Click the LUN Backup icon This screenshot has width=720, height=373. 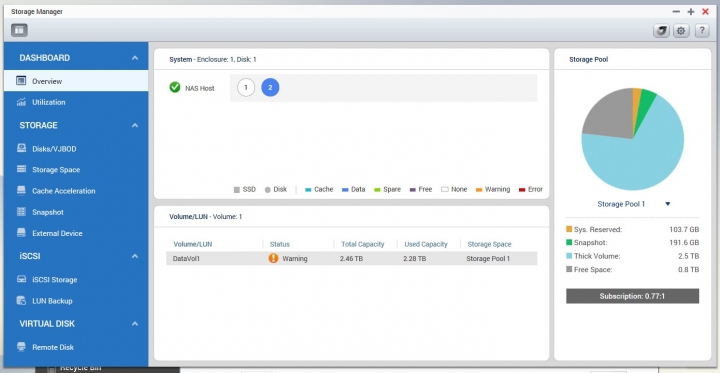(x=21, y=300)
